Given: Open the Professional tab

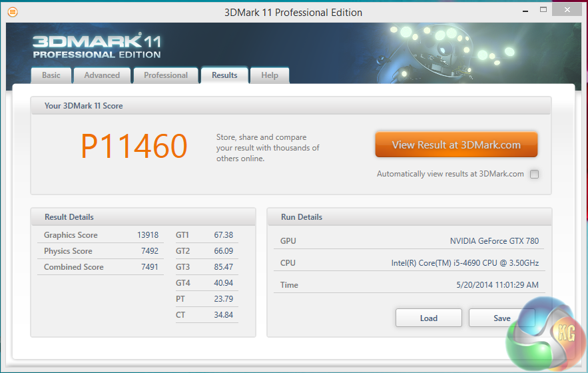Looking at the screenshot, I should click(166, 75).
